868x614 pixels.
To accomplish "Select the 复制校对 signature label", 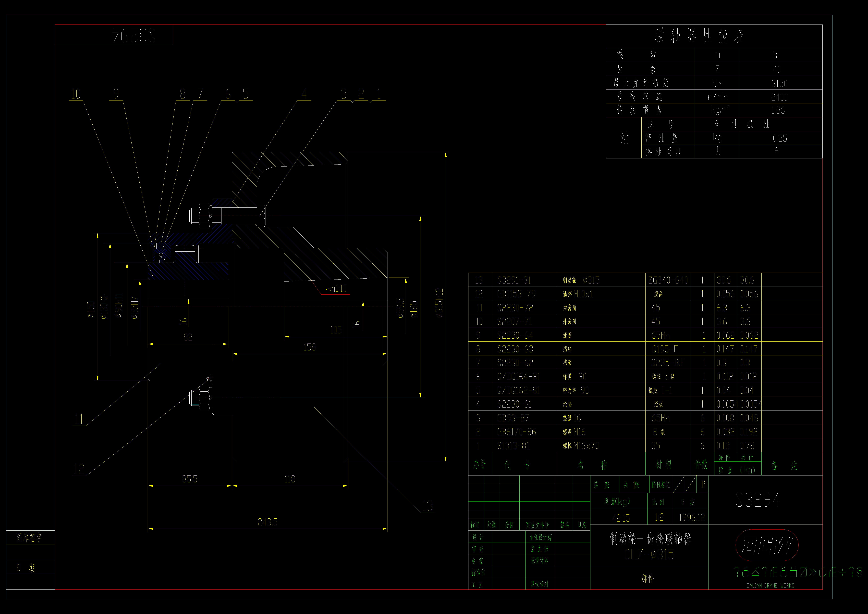I will [539, 584].
